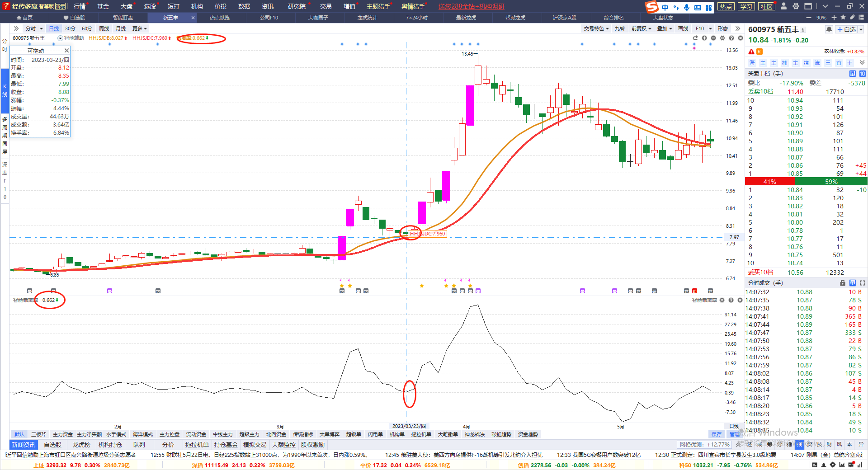The height and width of the screenshot is (470, 868).
Task: Switch to the 热点纵览 tab
Action: (x=220, y=18)
